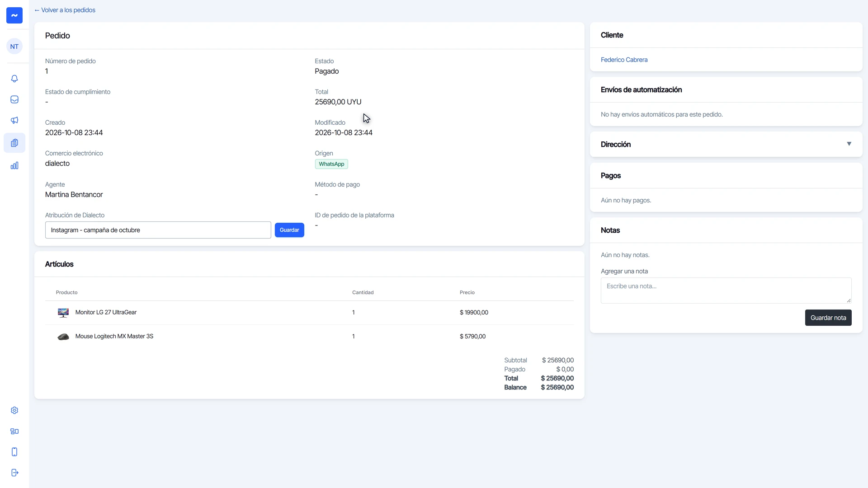Open settings gear icon
This screenshot has width=868, height=488.
click(x=14, y=410)
